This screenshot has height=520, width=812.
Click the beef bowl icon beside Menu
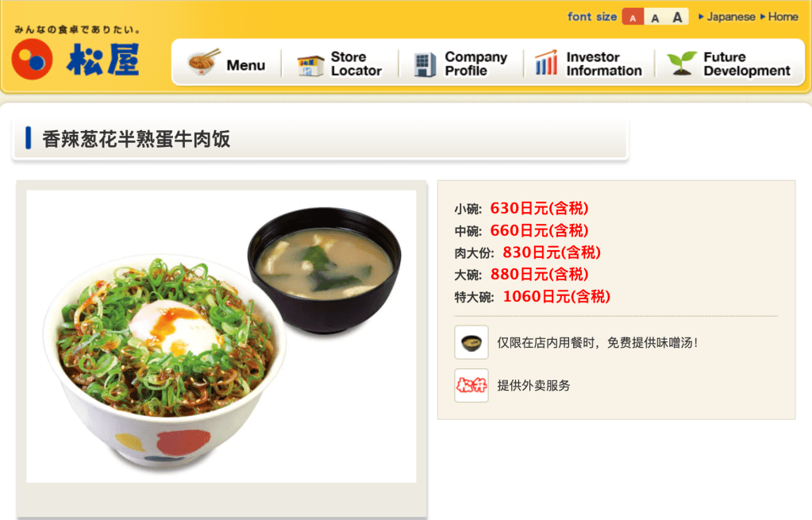[204, 62]
